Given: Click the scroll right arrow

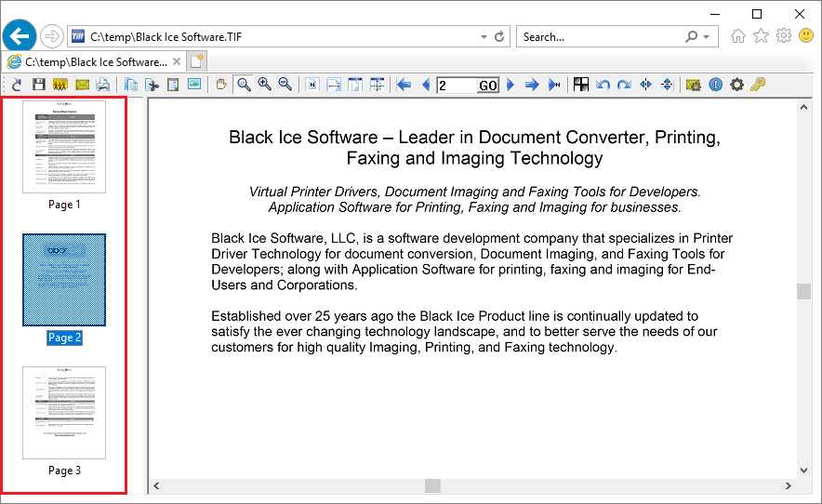Looking at the screenshot, I should tap(788, 486).
